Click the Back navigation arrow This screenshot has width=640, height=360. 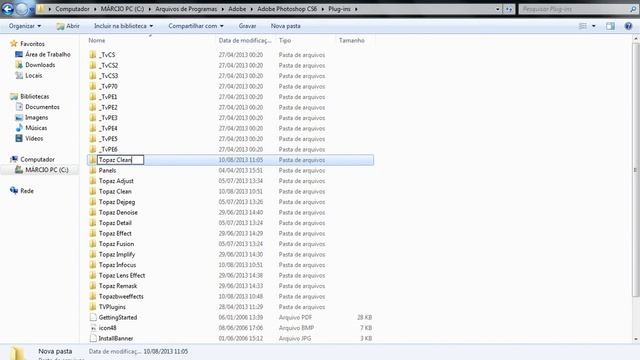click(x=8, y=9)
